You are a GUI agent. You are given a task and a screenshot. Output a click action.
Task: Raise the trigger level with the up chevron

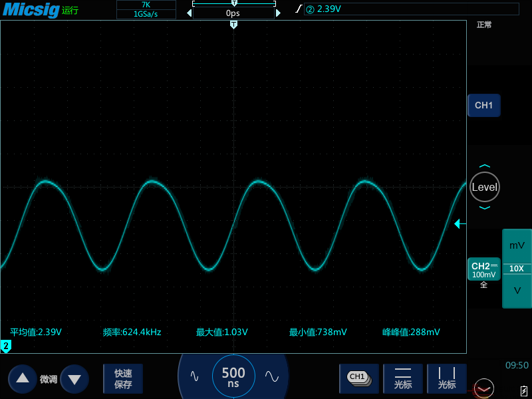pos(485,166)
